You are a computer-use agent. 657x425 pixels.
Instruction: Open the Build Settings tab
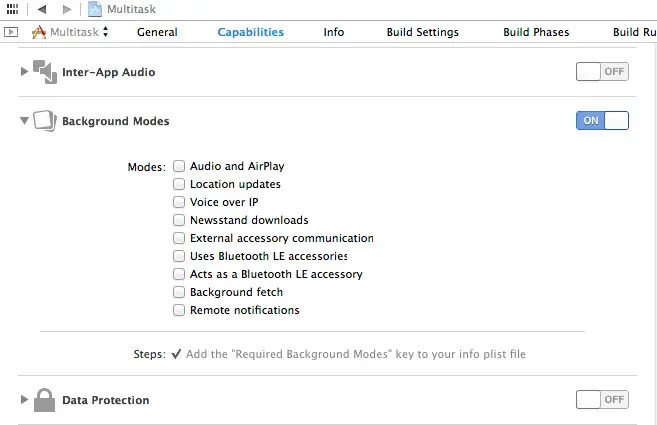pos(422,32)
